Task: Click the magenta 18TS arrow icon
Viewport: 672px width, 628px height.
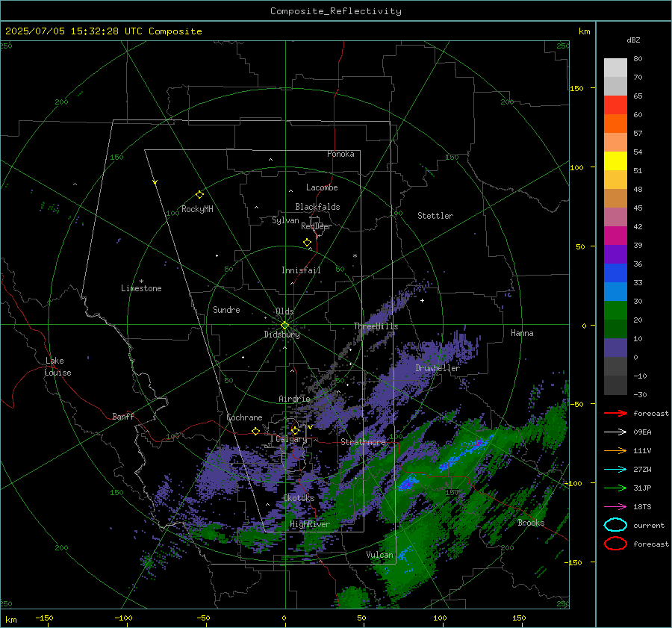Action: click(x=615, y=507)
